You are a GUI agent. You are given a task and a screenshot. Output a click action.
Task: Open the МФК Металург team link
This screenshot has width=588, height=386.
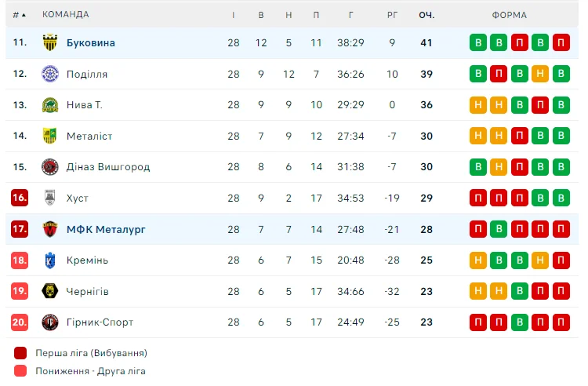tap(106, 229)
